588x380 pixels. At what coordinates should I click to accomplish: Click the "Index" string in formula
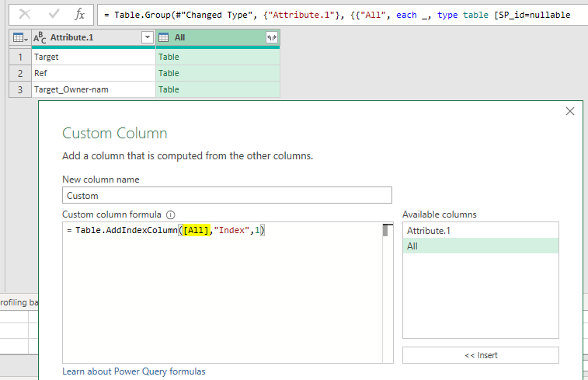(231, 230)
